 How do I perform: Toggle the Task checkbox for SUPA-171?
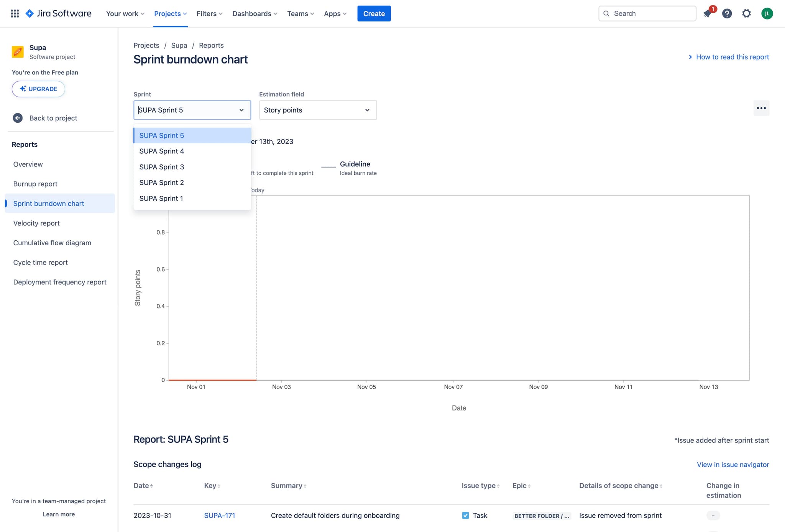[x=465, y=516]
